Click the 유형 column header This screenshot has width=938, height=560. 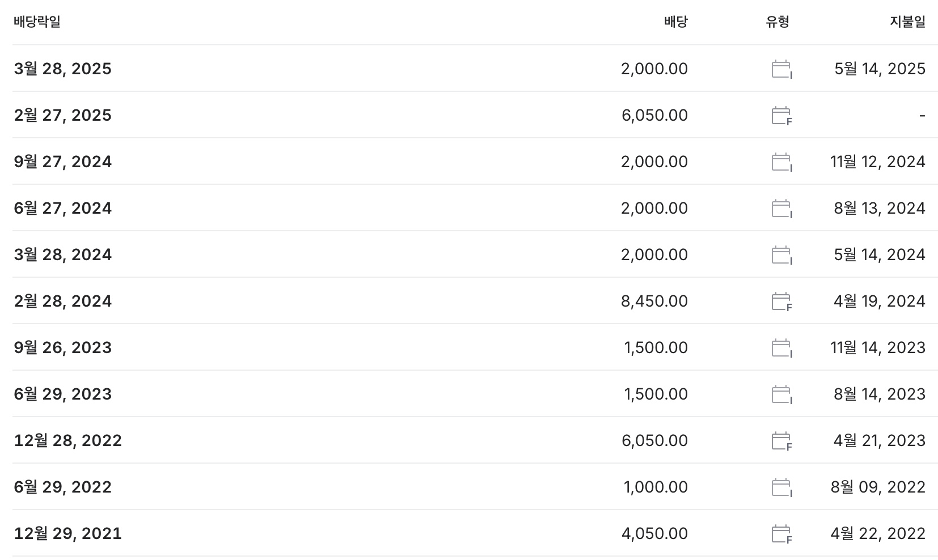777,22
